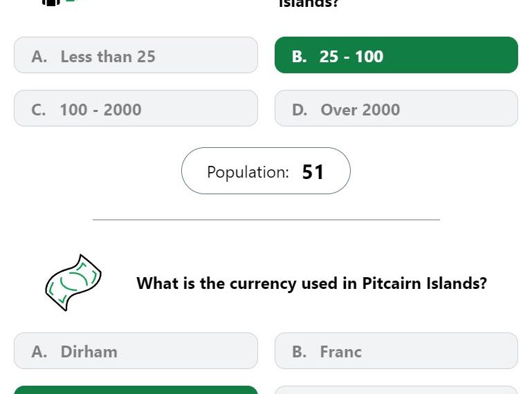Click the highlighted green currency answer at bottom
This screenshot has width=532, height=394.
coord(136,390)
